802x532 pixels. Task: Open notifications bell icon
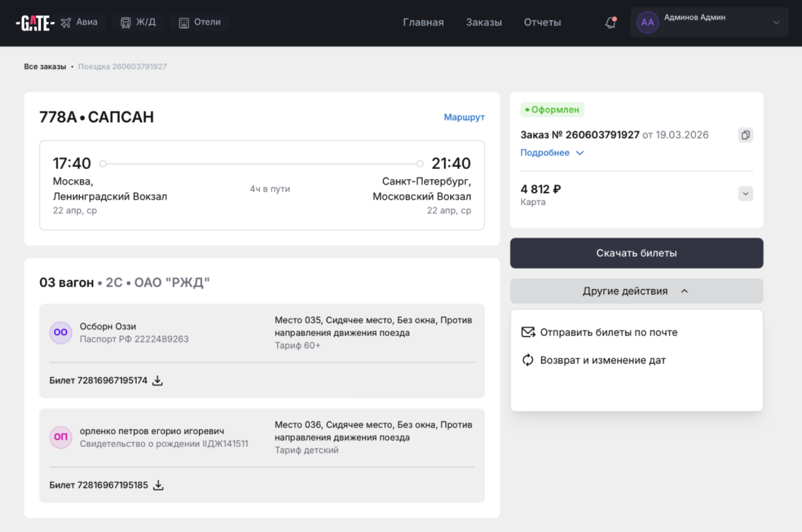coord(610,22)
